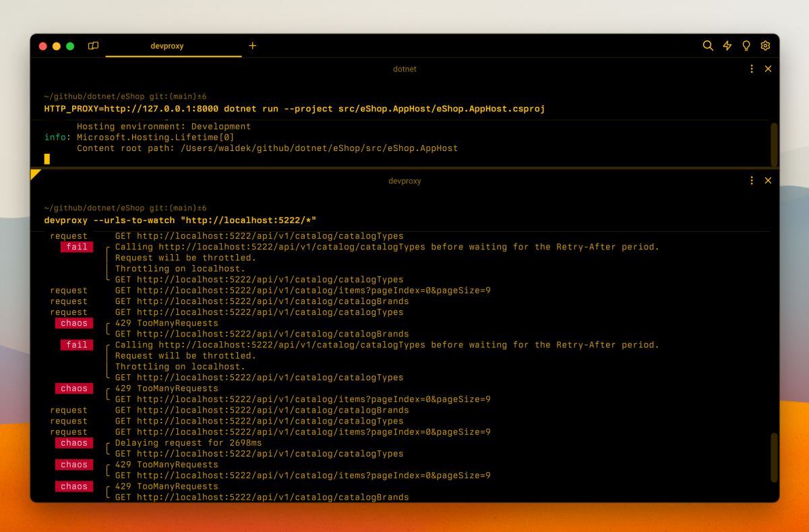Viewport: 809px width, 532px height.
Task: Add a new tab with the plus button
Action: [x=253, y=46]
